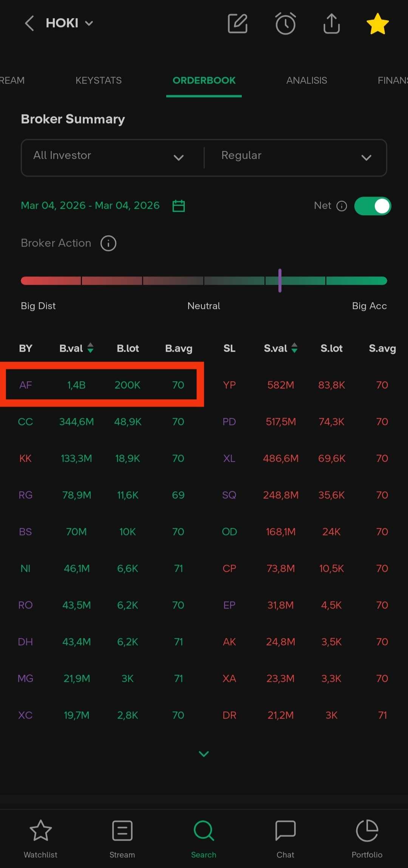Set a price alert via clock icon
408x868 pixels.
coord(285,23)
